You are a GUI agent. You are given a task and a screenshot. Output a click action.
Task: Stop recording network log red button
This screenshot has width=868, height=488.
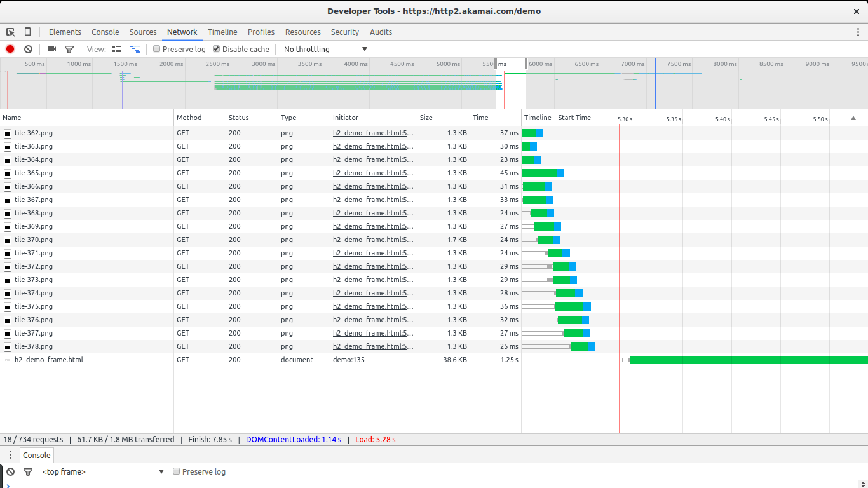pyautogui.click(x=10, y=49)
